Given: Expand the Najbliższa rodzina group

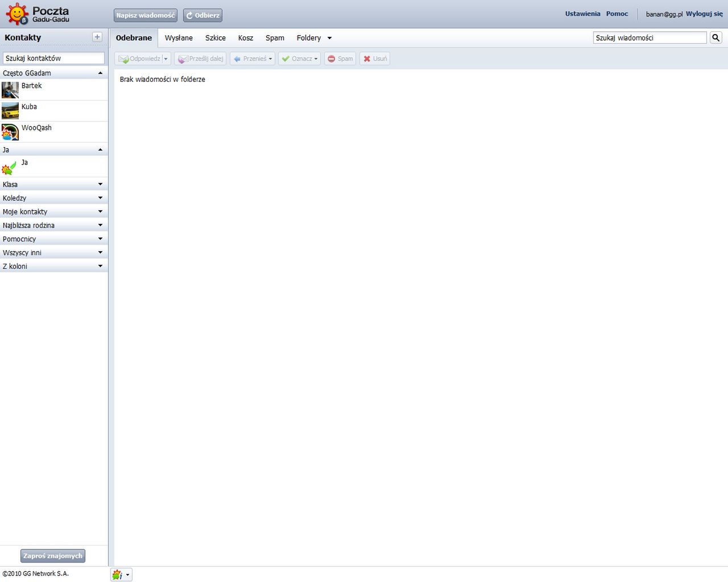Looking at the screenshot, I should coord(53,225).
